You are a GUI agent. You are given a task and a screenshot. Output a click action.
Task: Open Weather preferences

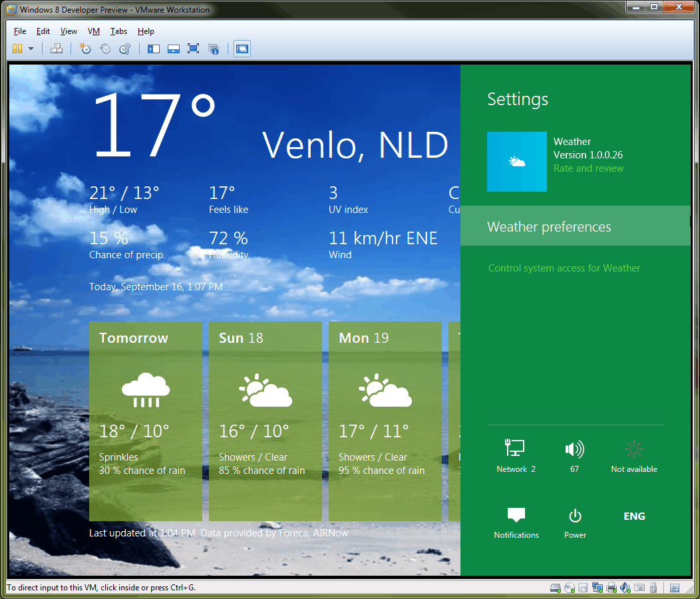click(x=576, y=226)
